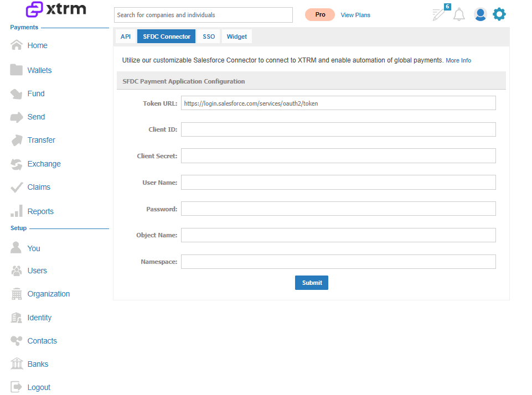Open Claims in the sidebar
532x395 pixels.
pos(39,187)
